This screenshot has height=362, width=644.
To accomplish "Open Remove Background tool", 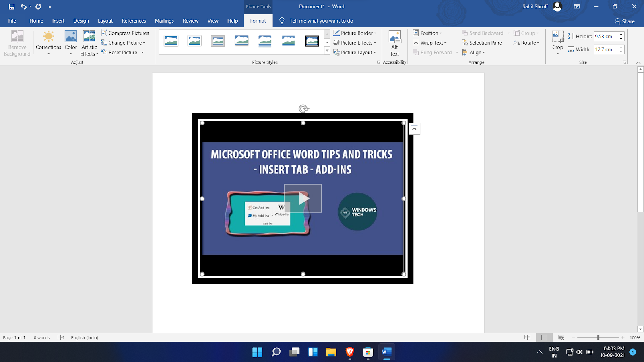I will tap(17, 43).
